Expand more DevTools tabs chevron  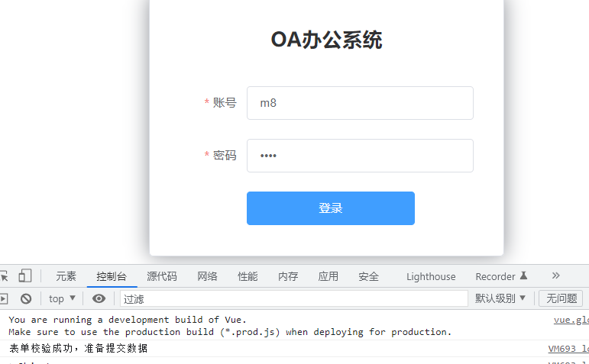click(555, 275)
